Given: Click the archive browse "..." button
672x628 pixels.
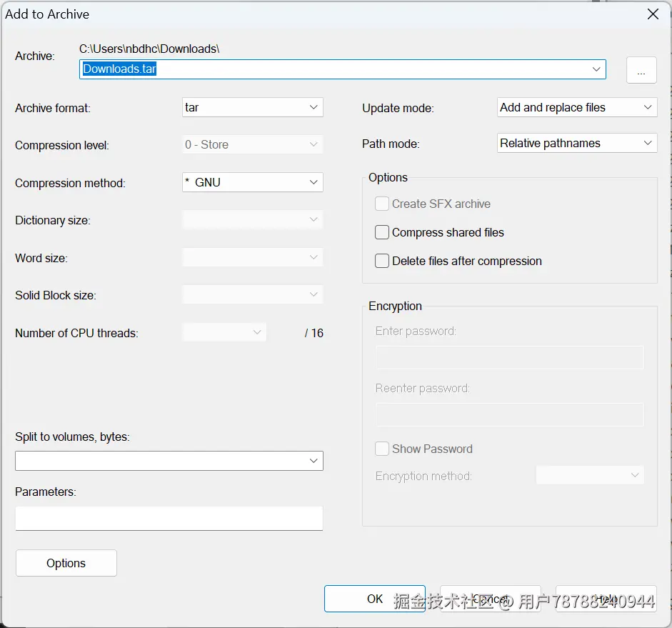Looking at the screenshot, I should (x=641, y=70).
